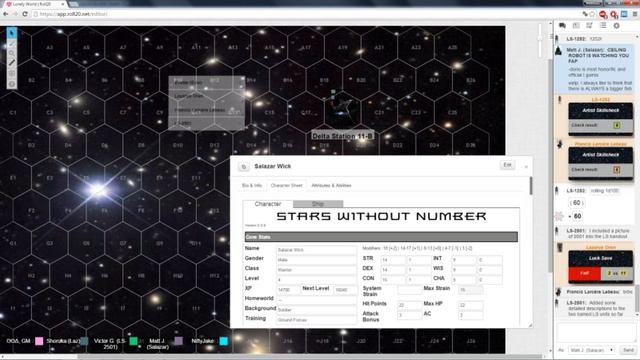Image resolution: width=640 pixels, height=360 pixels.
Task: Click the Attack Bonus input field
Action: click(x=409, y=315)
